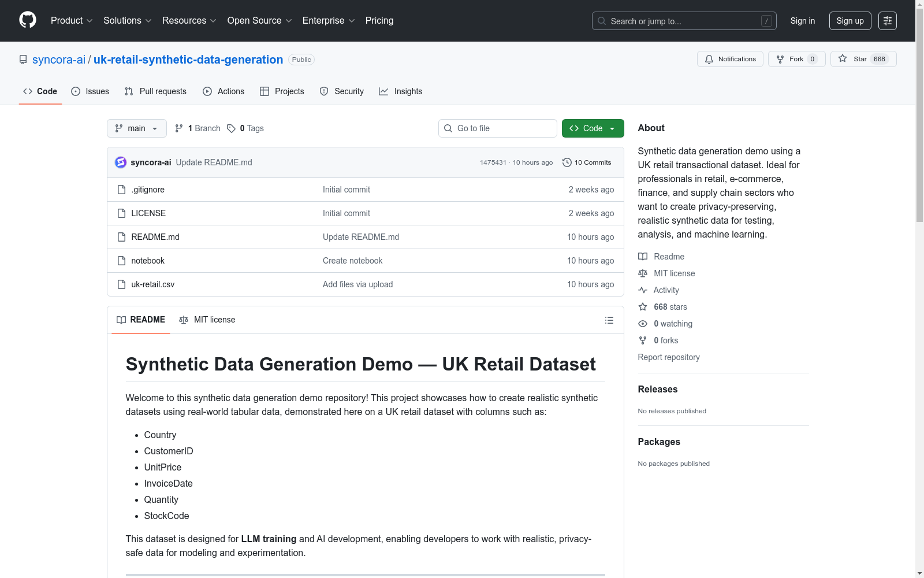Open the Create notebook commit message
The height and width of the screenshot is (578, 924).
coord(353,261)
